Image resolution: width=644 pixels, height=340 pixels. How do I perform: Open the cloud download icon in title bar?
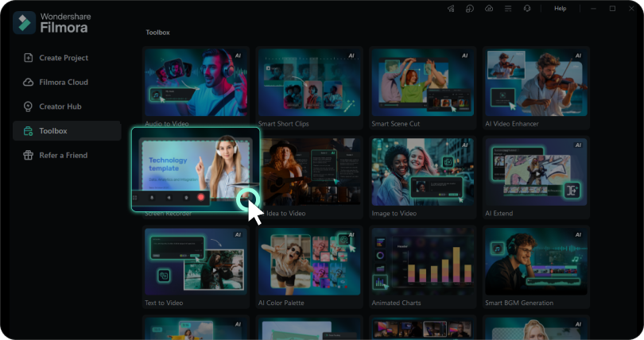(489, 9)
